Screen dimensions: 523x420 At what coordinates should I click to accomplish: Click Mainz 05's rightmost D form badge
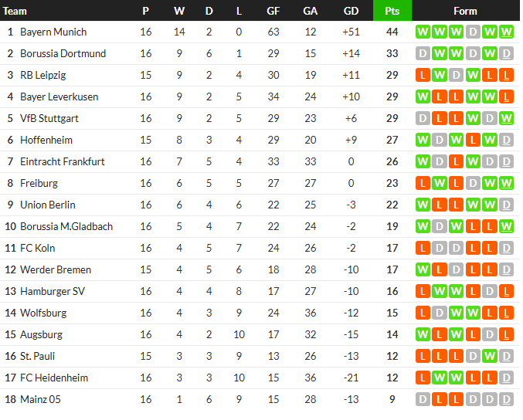point(507,400)
